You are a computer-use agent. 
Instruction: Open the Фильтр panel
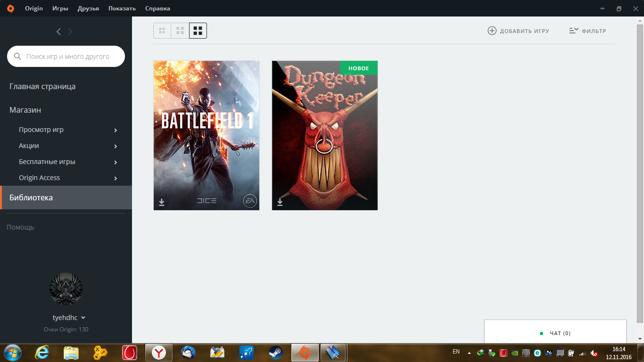(587, 31)
